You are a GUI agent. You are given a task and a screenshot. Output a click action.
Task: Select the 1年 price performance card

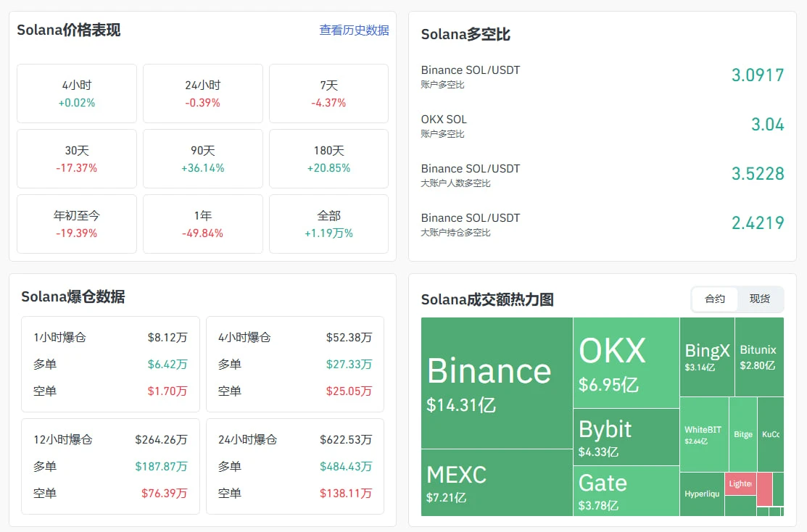(x=203, y=224)
